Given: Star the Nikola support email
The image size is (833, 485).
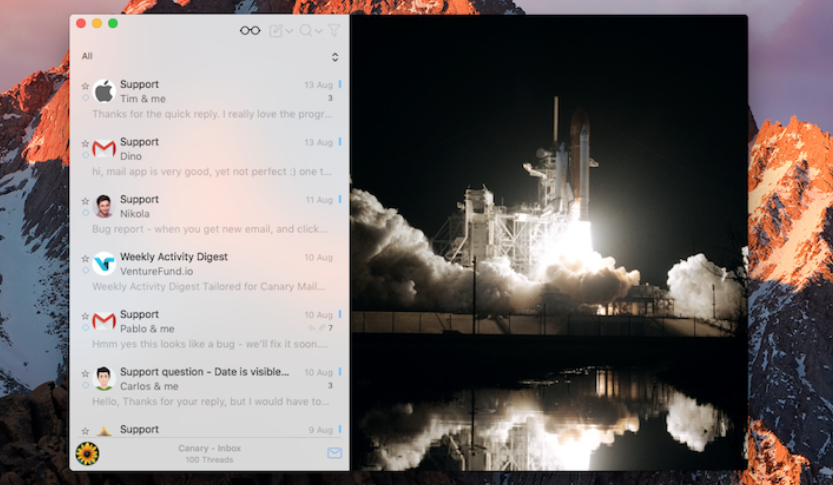Looking at the screenshot, I should tap(85, 201).
